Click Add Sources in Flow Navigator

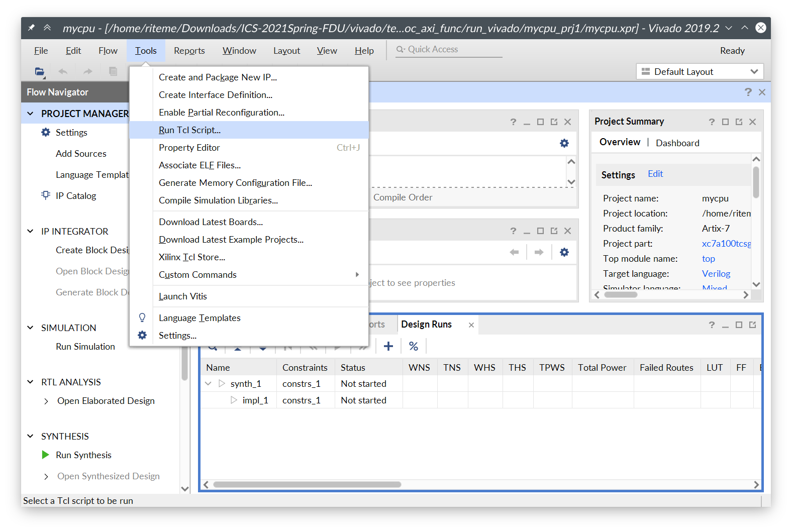coord(81,153)
